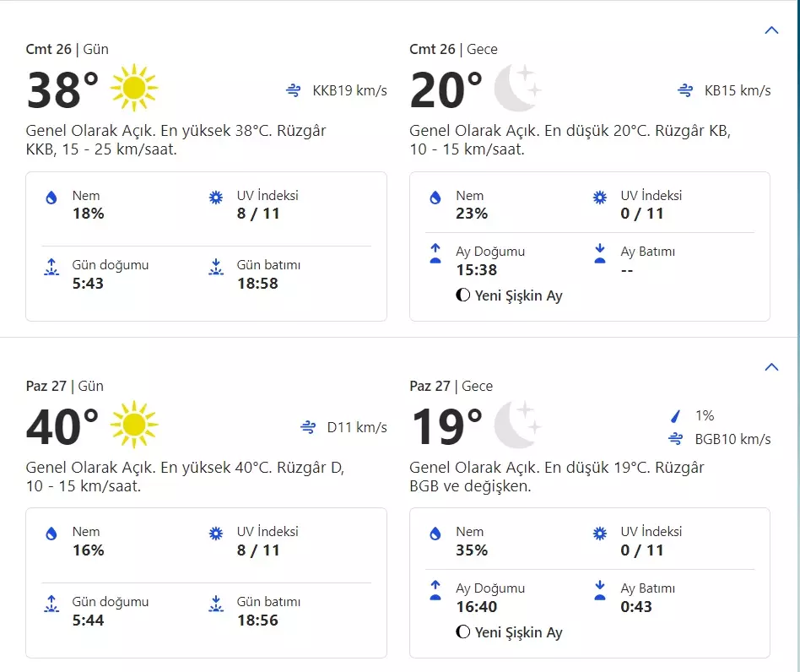This screenshot has width=800, height=672.
Task: Click the sun icon beside 40° temperature
Action: (134, 425)
